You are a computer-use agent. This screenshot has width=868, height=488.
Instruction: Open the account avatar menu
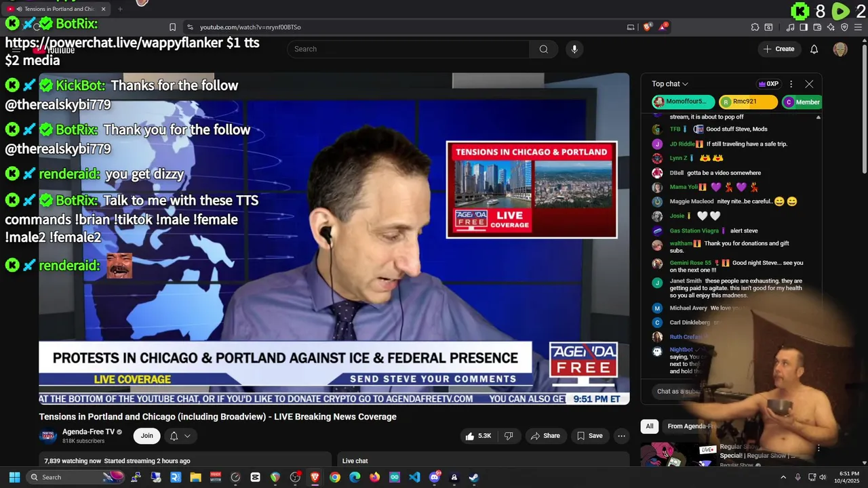click(x=840, y=49)
